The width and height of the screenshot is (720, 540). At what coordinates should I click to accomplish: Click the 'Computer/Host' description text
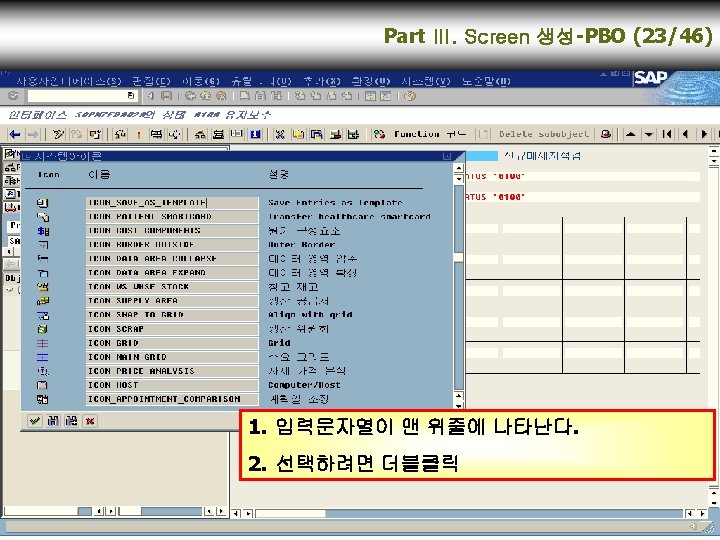(x=304, y=385)
